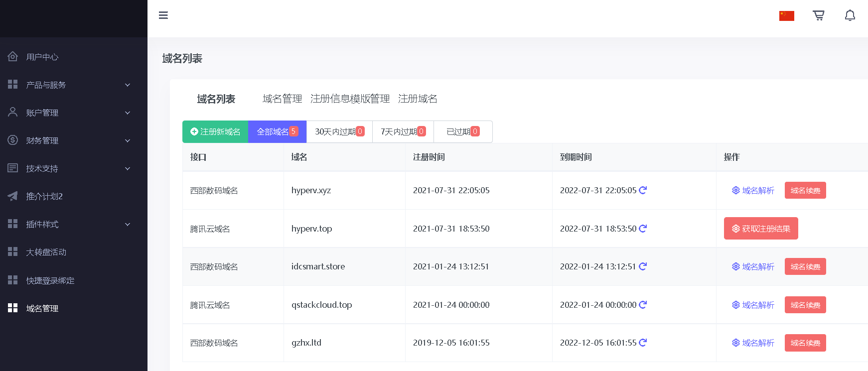Refresh expiry date for idcsmart.store
The height and width of the screenshot is (371, 868).
tap(643, 266)
